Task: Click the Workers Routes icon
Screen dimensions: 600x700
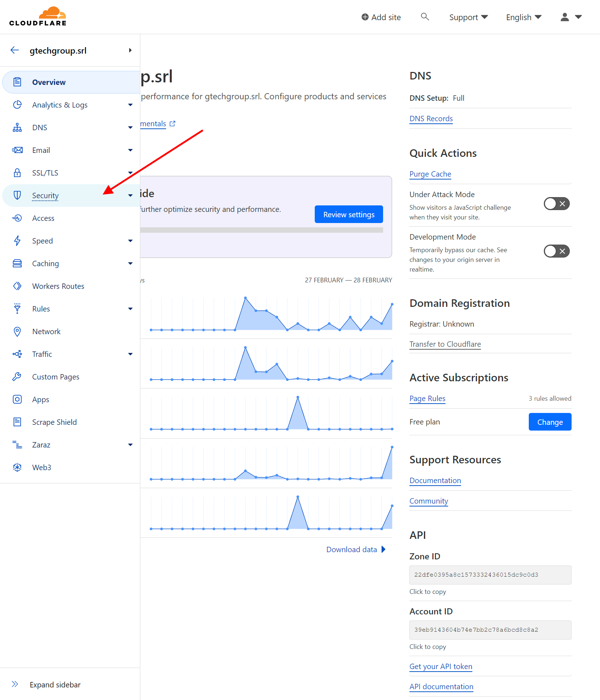Action: point(17,286)
